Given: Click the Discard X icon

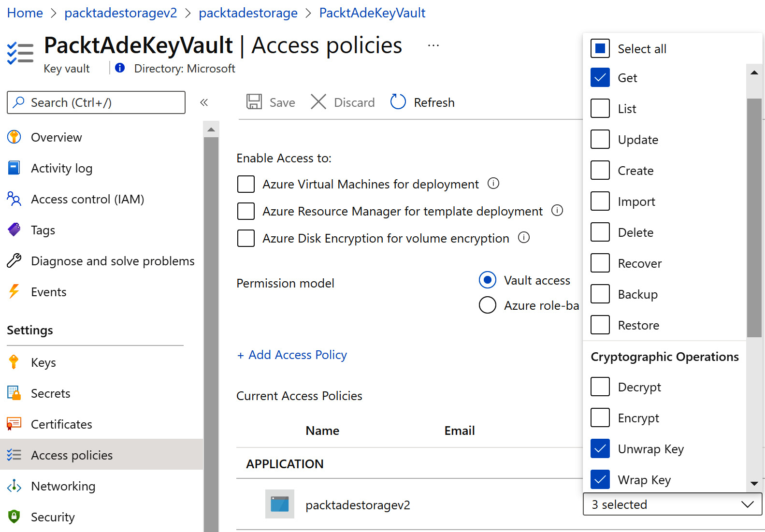Looking at the screenshot, I should [318, 102].
